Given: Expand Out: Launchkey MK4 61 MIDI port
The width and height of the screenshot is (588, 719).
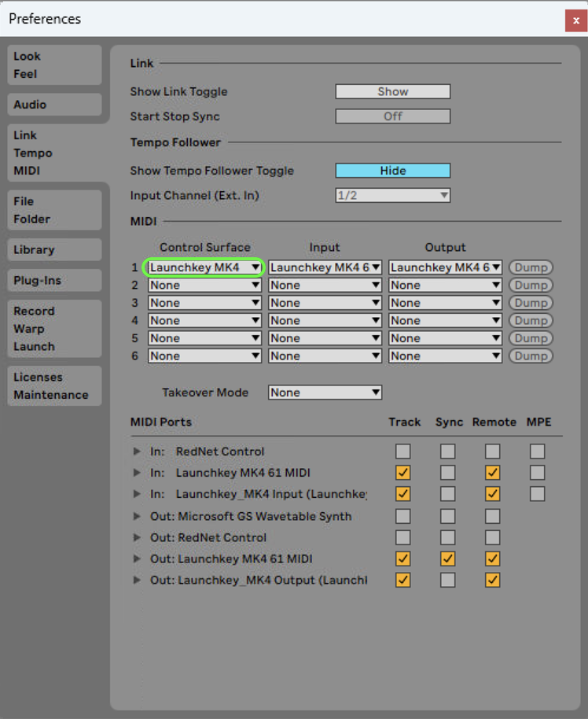Looking at the screenshot, I should click(x=137, y=559).
